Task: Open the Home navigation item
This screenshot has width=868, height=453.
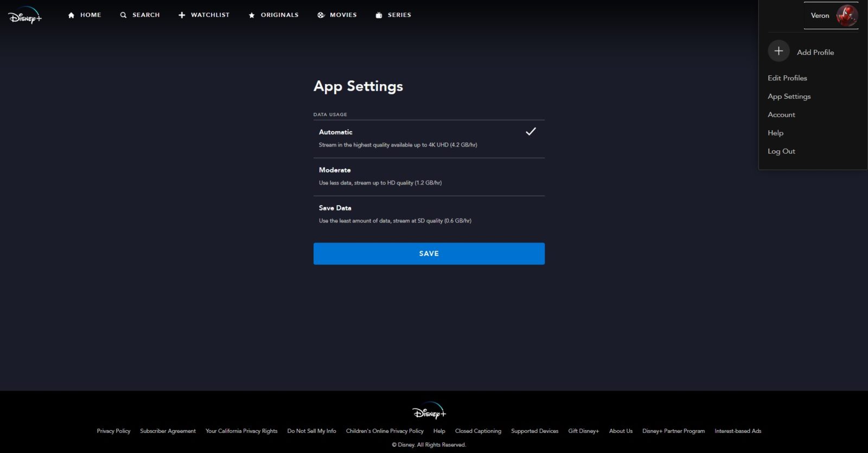Action: [x=85, y=15]
